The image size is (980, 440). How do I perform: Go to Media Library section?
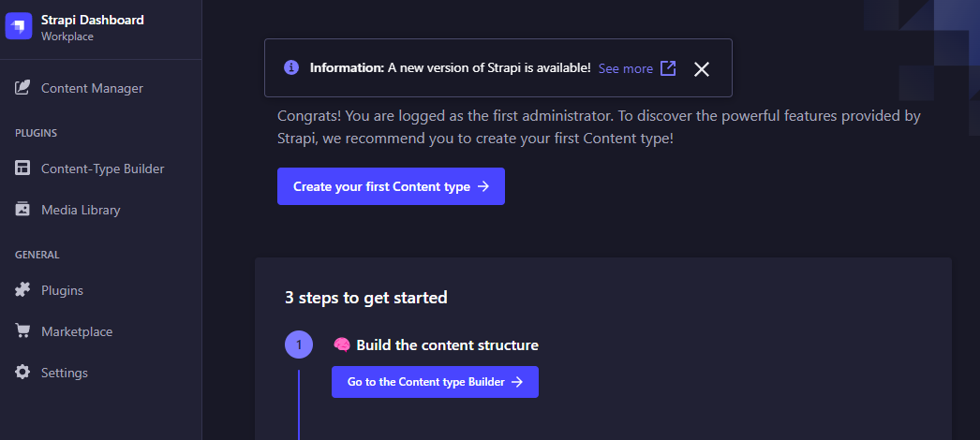81,210
